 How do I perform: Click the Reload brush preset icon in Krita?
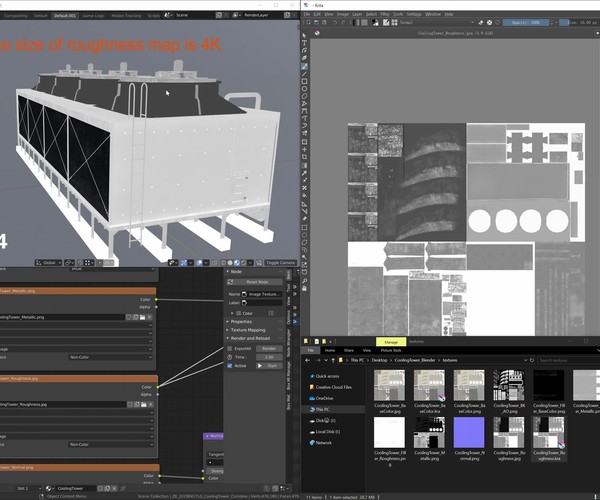coord(497,23)
